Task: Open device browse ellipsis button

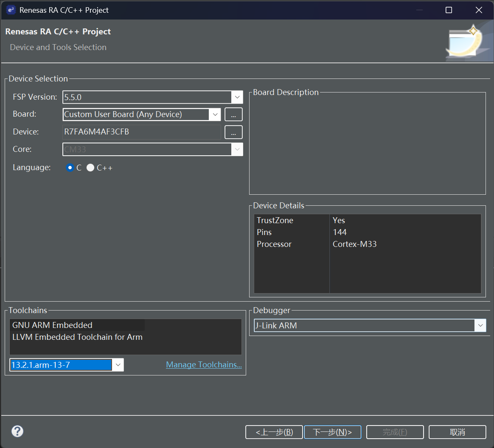Action: point(233,132)
